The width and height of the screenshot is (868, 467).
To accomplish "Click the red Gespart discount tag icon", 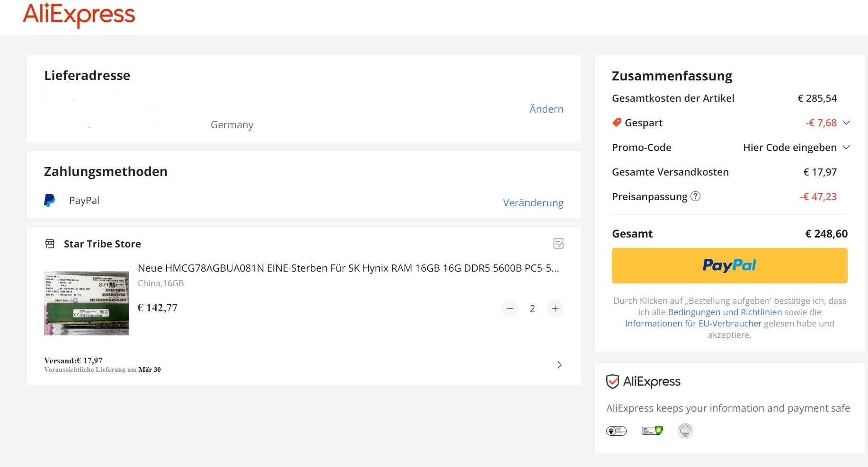I will coord(617,123).
